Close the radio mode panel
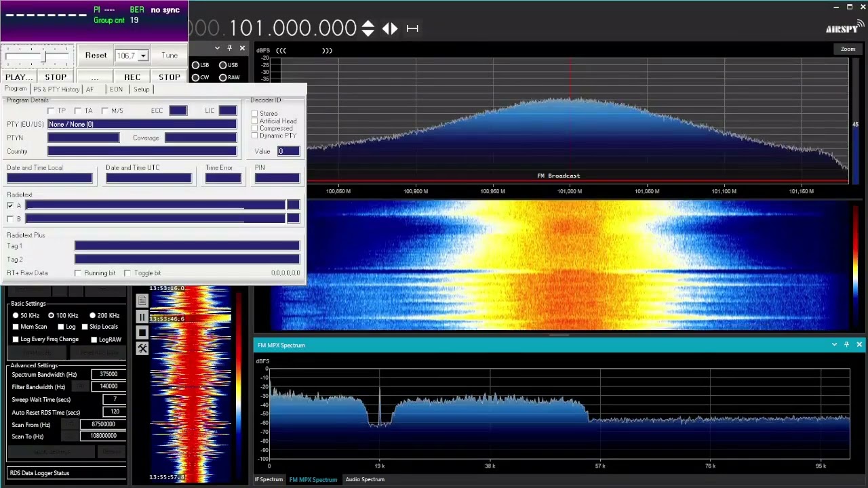868x488 pixels. pyautogui.click(x=242, y=48)
